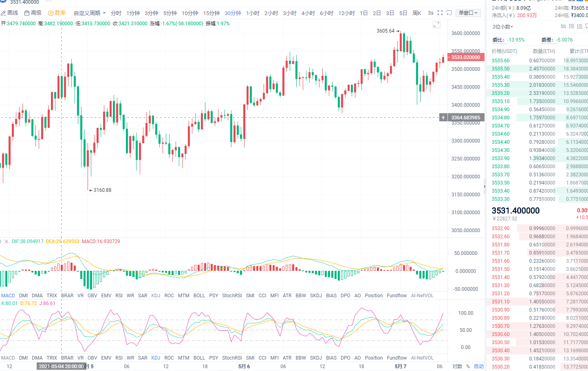Screen dimensions: 588x371
Task: Switch to the third order book layout icon
Action: (x=579, y=26)
